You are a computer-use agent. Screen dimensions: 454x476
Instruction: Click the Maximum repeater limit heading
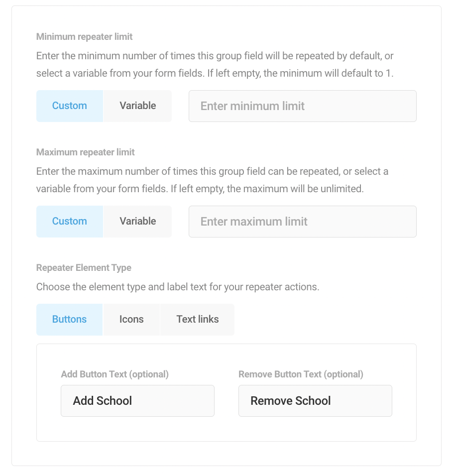[x=86, y=152]
